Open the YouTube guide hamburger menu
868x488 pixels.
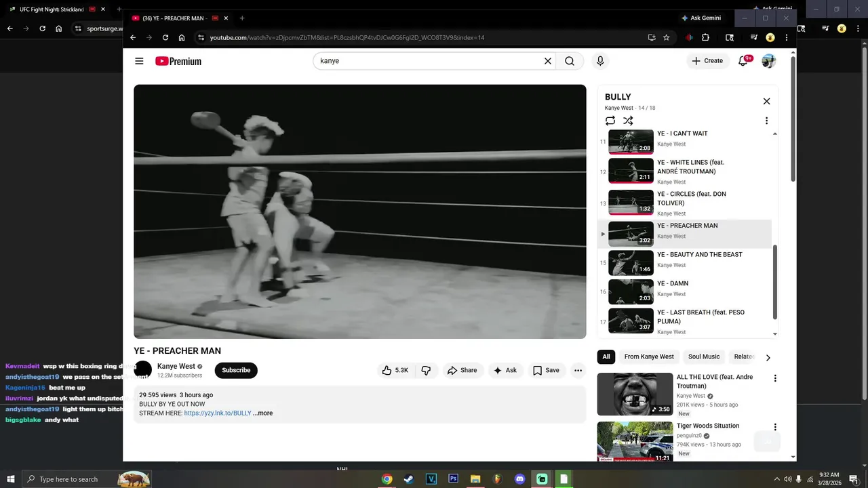(x=139, y=61)
